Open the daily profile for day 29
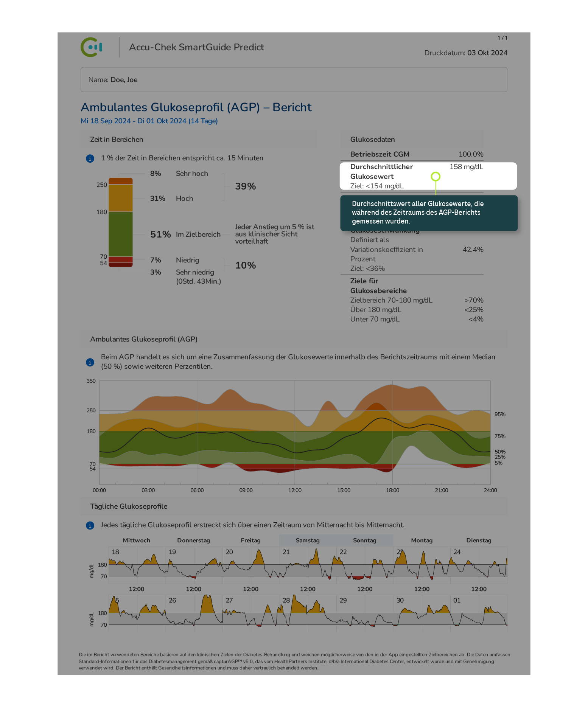Viewport: 588px width, 705px height. (365, 613)
